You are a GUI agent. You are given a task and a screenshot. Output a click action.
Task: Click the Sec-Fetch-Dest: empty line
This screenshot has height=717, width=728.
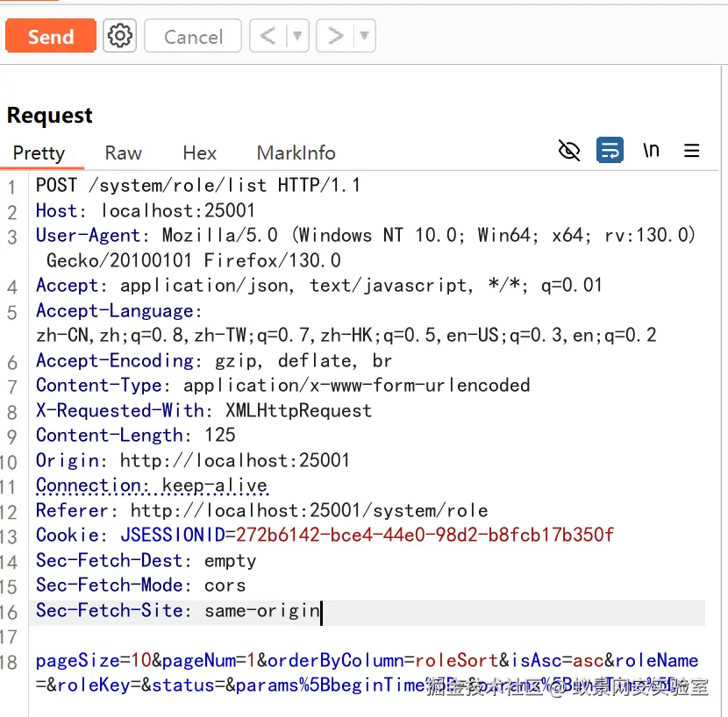coord(146,561)
